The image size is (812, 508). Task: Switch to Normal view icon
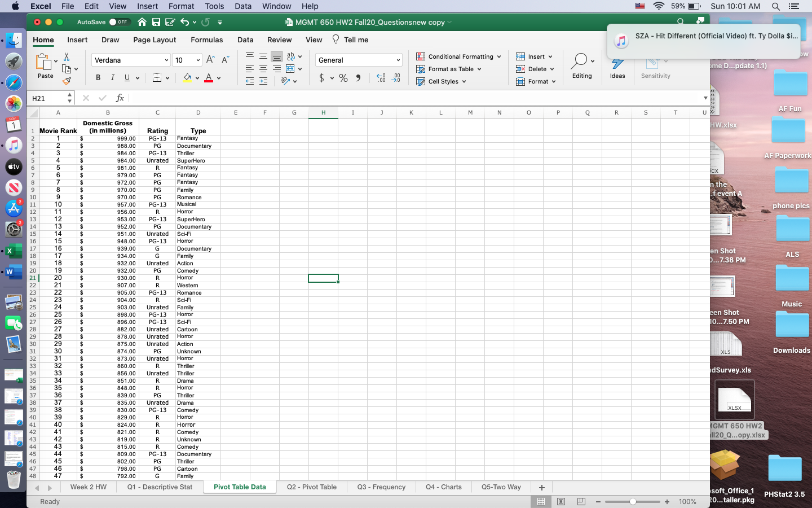pyautogui.click(x=541, y=502)
